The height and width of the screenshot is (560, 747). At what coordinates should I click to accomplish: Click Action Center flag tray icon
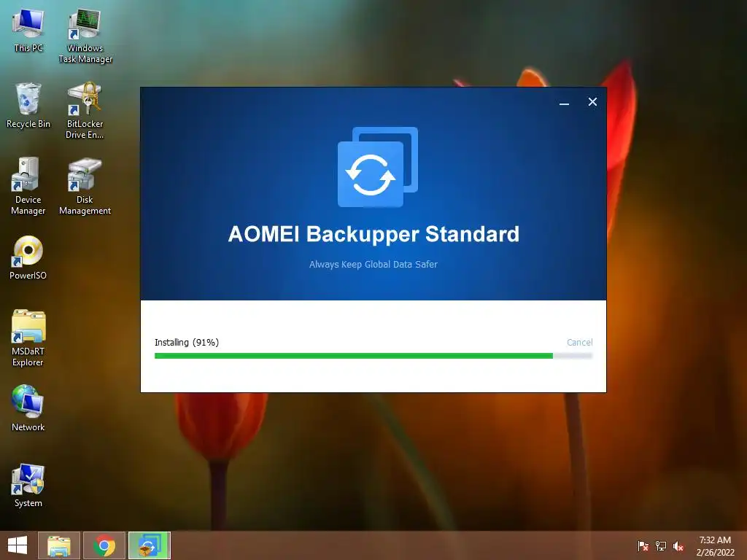pos(643,546)
